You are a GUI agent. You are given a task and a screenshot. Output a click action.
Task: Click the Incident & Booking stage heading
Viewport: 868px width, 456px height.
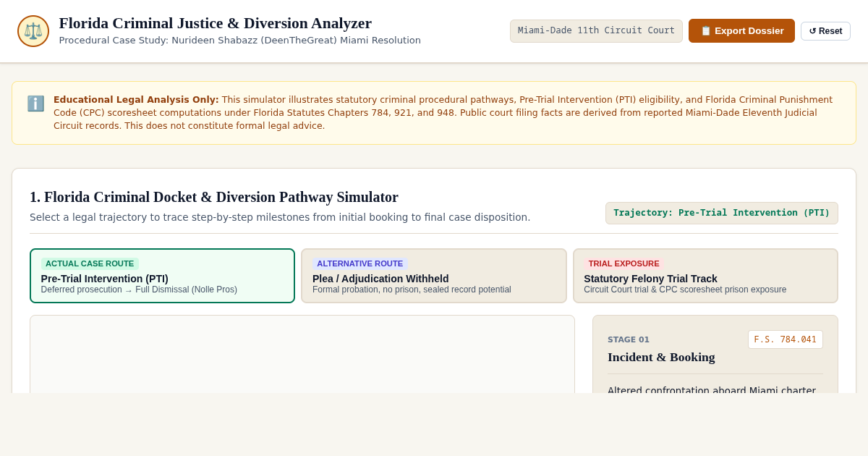pos(661,357)
